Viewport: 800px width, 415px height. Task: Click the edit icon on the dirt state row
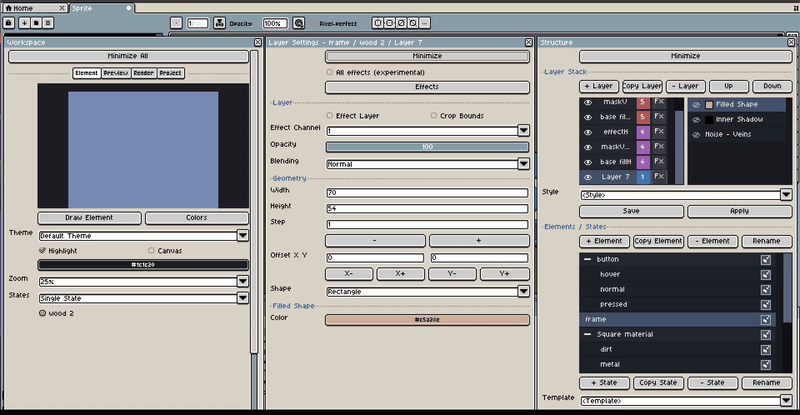click(765, 350)
